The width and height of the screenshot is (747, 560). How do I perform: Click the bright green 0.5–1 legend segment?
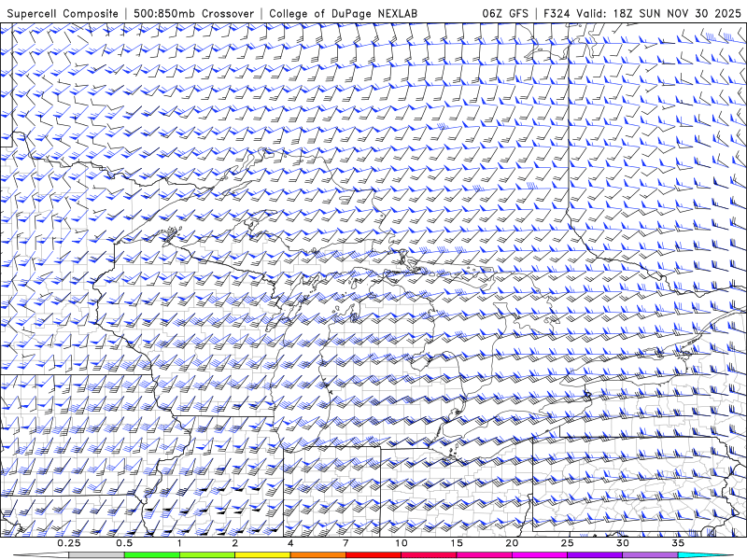pyautogui.click(x=152, y=555)
